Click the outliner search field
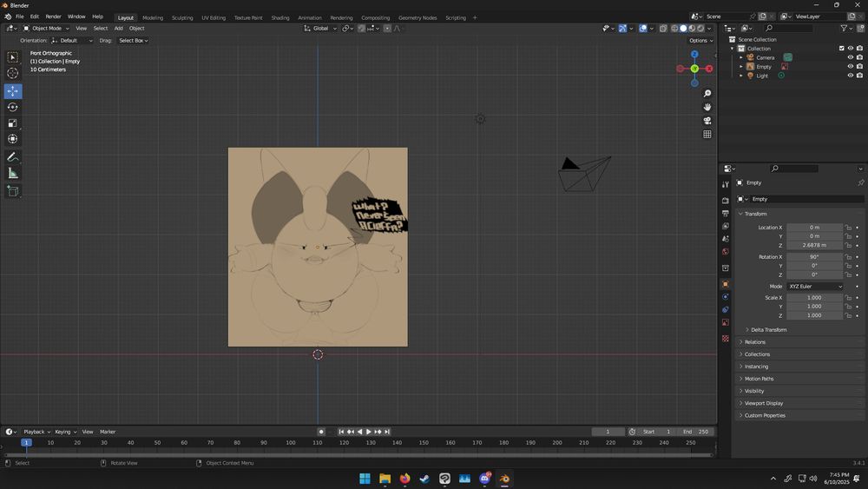This screenshot has height=489, width=868. (788, 29)
